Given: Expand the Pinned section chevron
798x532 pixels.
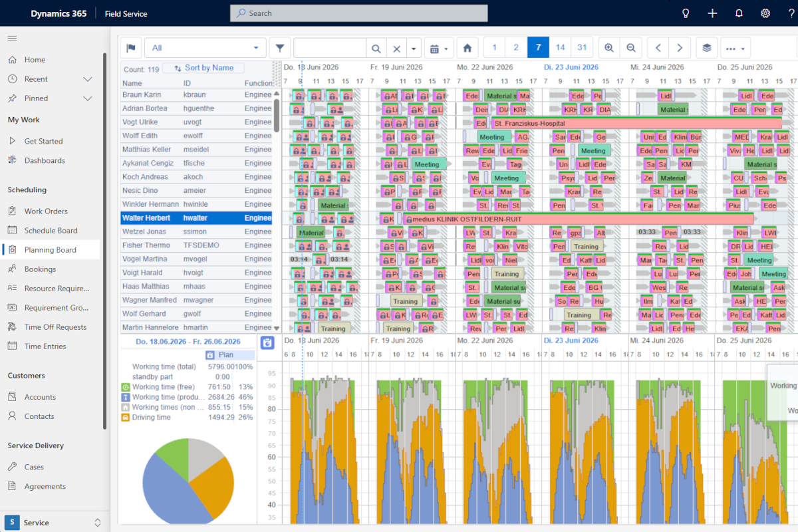Looking at the screenshot, I should coord(87,98).
